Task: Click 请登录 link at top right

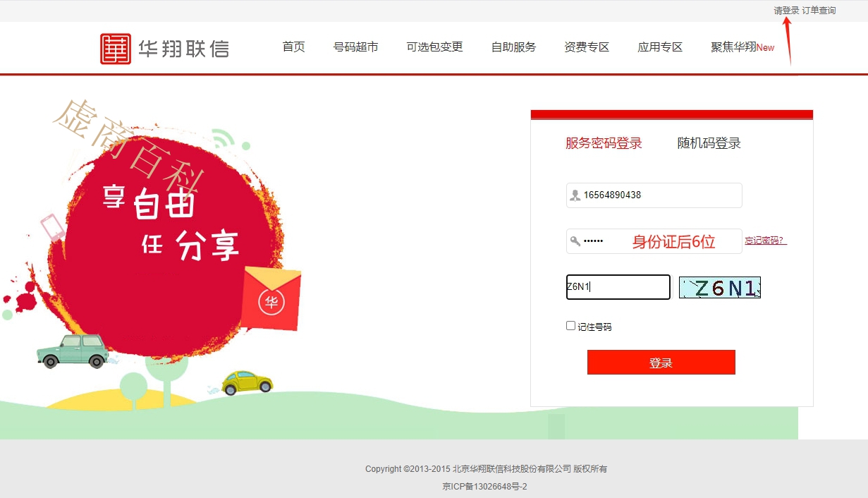Action: coord(786,11)
